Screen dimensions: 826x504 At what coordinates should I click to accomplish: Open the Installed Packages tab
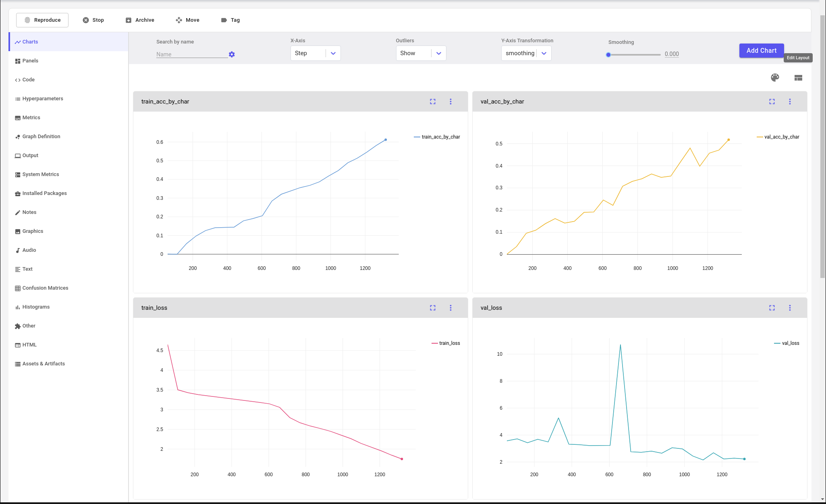coord(68,193)
